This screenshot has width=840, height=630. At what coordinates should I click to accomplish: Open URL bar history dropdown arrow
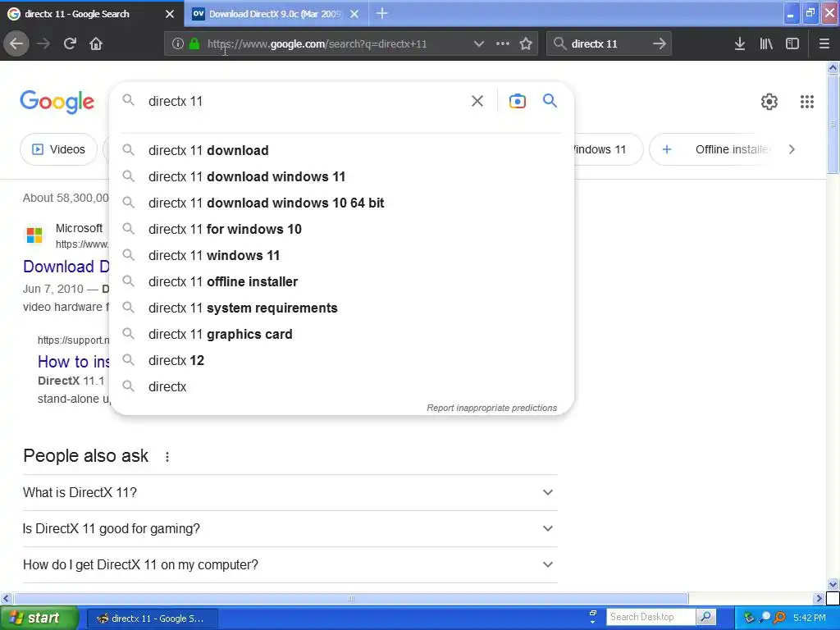[478, 44]
